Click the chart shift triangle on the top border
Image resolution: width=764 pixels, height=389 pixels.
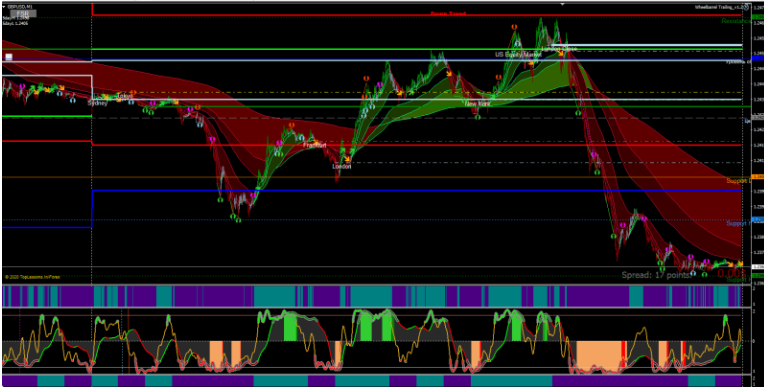tap(563, 4)
